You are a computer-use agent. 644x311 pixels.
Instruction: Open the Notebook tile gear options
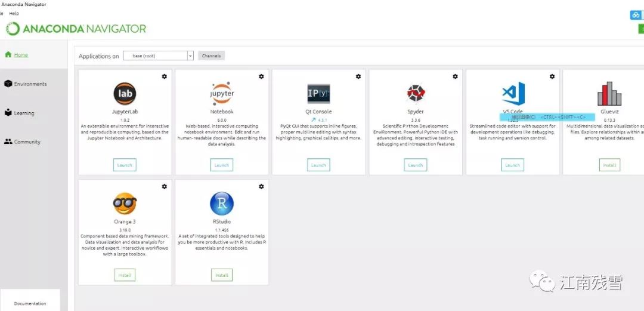click(261, 76)
